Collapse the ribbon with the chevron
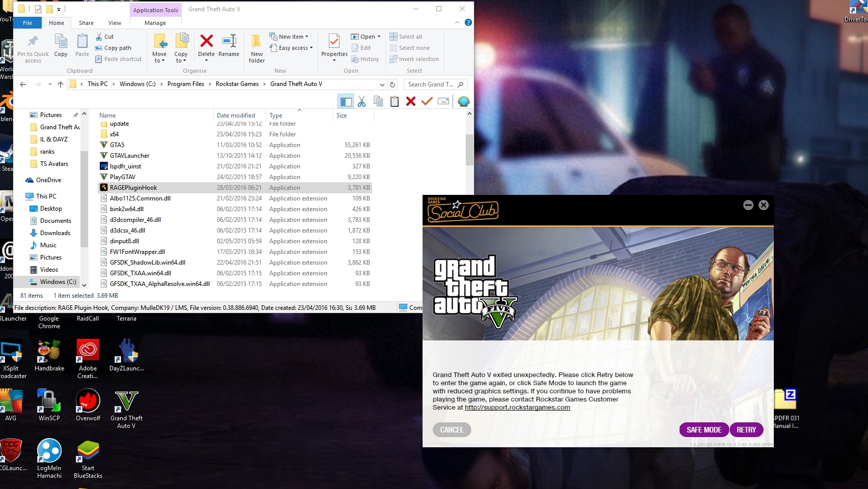The image size is (868, 489). click(x=457, y=22)
